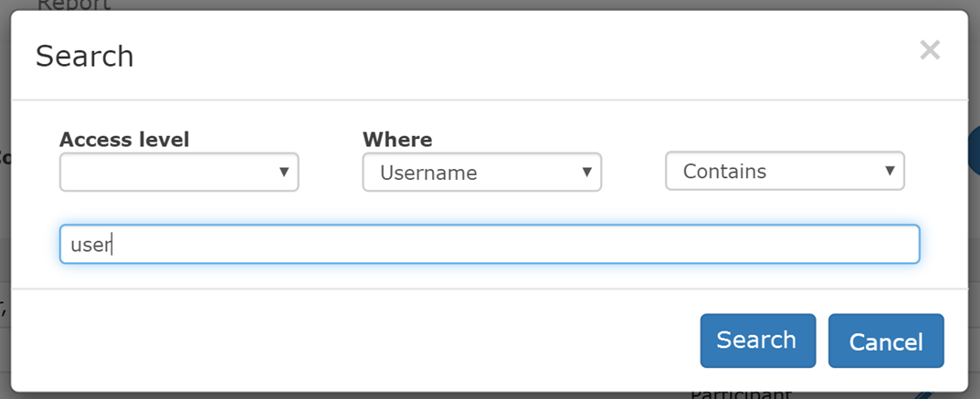Click the word "Username" in the dropdown
980x399 pixels.
pyautogui.click(x=428, y=173)
